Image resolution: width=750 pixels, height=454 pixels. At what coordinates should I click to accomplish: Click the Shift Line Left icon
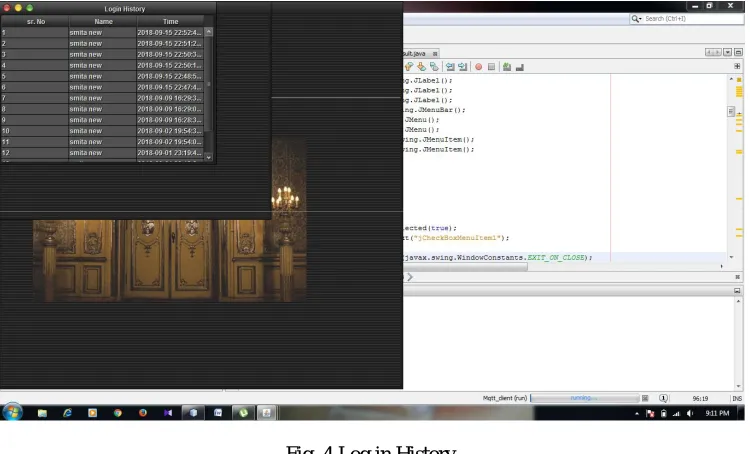(450, 67)
